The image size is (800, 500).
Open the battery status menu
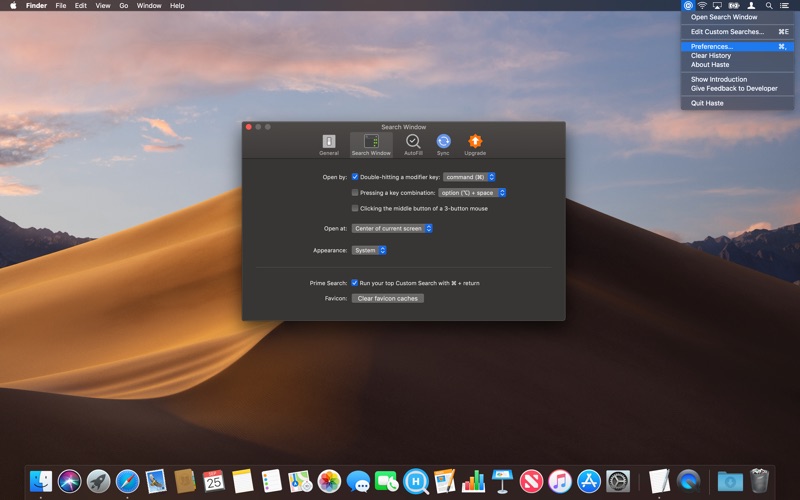pos(734,6)
